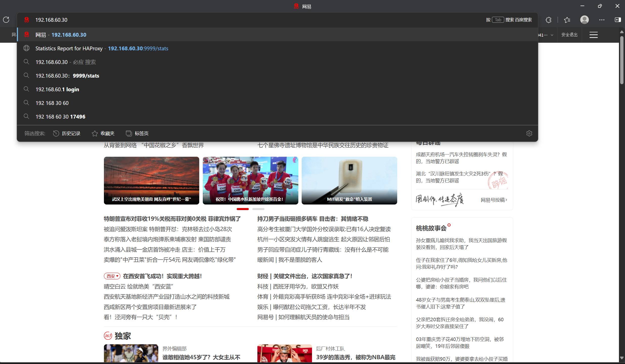
Task: Open the 武汉上空出现绝美朝霞 image card
Action: tap(151, 180)
